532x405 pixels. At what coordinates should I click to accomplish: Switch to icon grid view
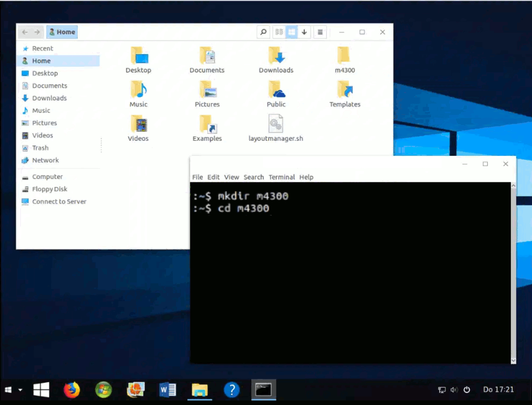click(292, 32)
